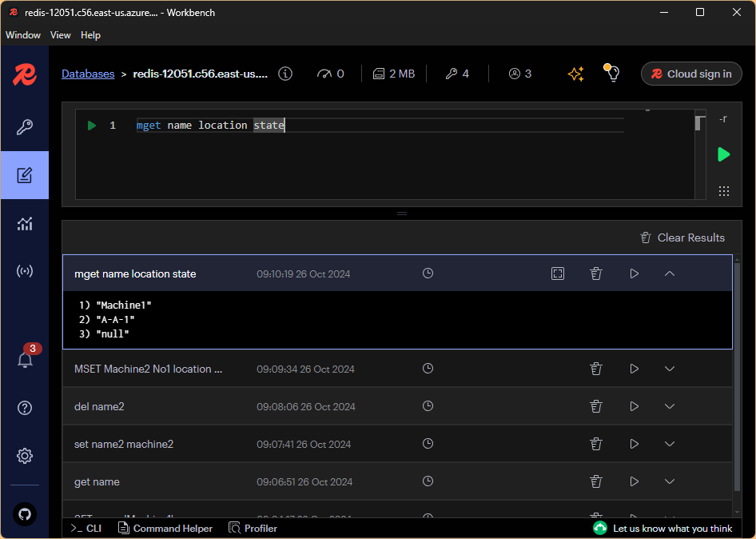
Task: Open notifications bell with 3 badge
Action: pyautogui.click(x=26, y=359)
